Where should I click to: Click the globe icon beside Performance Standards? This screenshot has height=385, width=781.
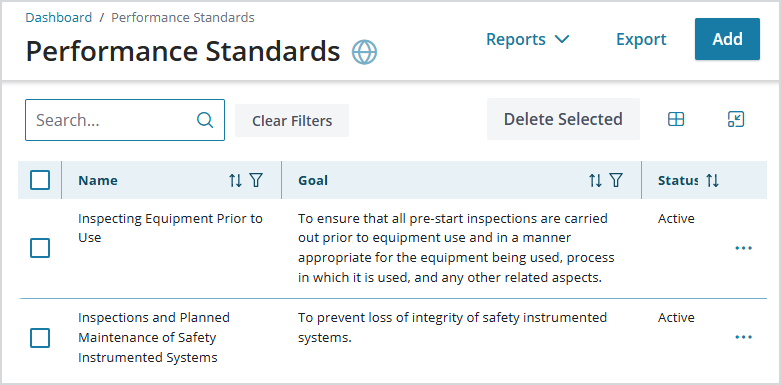point(364,52)
